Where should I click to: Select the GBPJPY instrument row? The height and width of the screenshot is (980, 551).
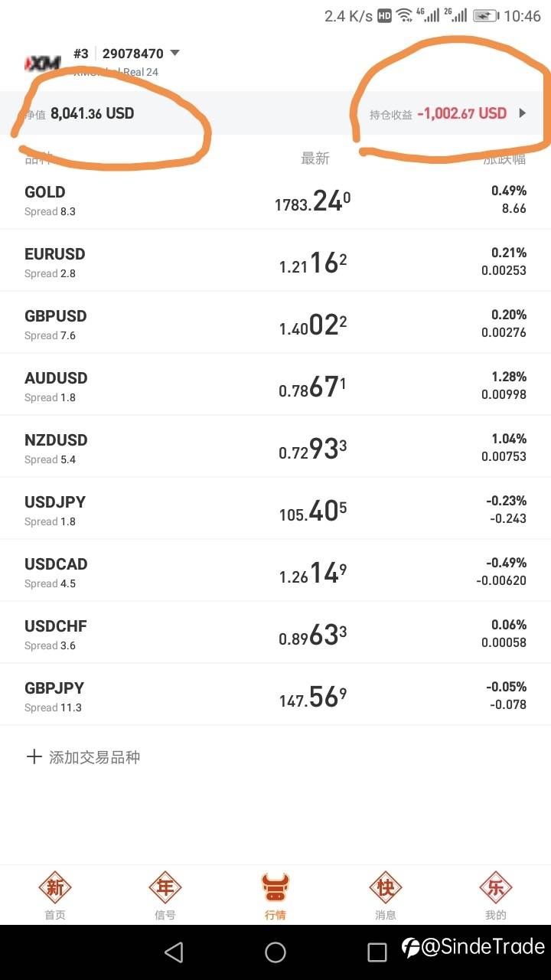(275, 696)
